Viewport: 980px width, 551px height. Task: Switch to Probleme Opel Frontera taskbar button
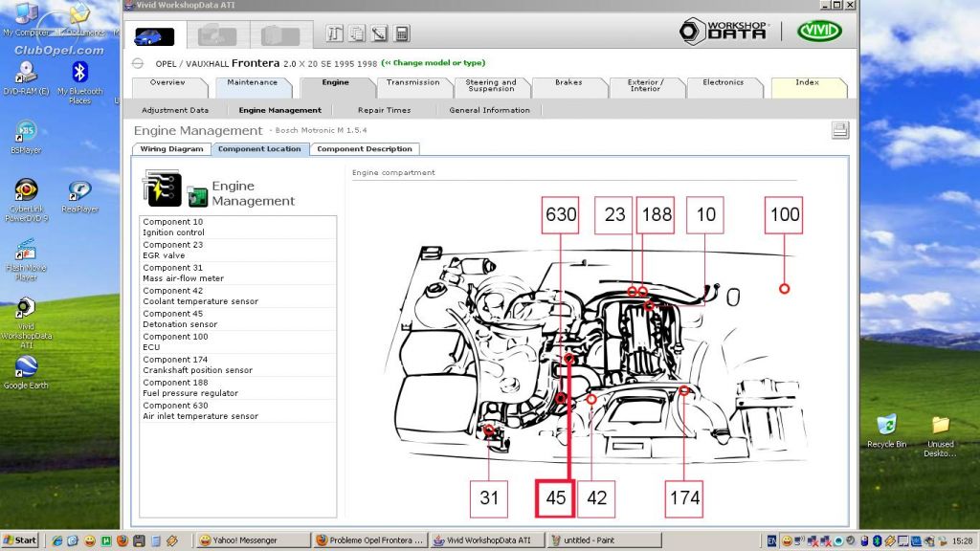(369, 540)
